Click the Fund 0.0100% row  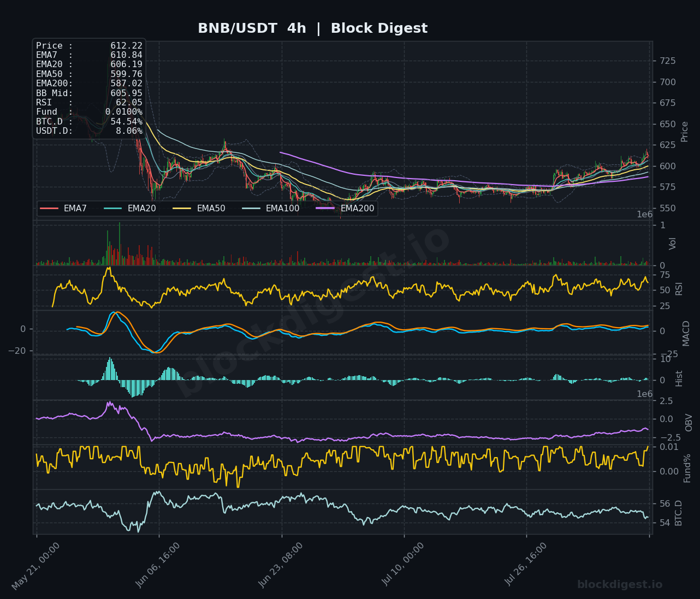pyautogui.click(x=89, y=112)
